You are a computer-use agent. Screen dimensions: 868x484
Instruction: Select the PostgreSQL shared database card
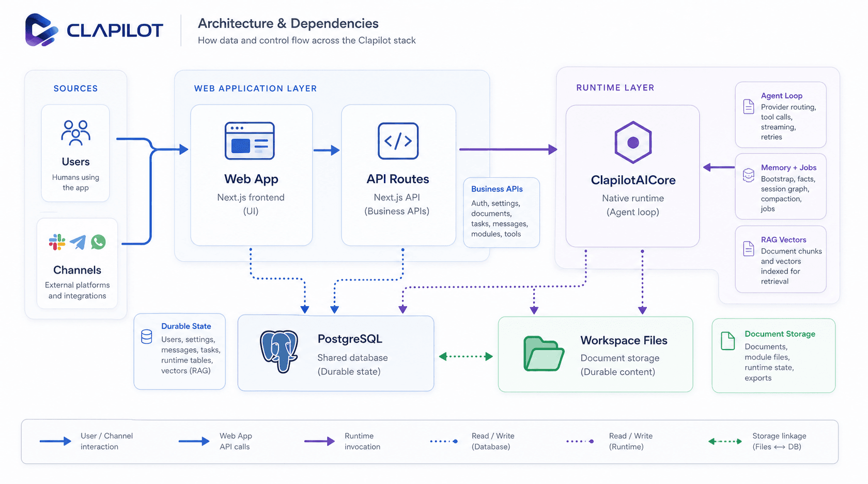coord(336,354)
